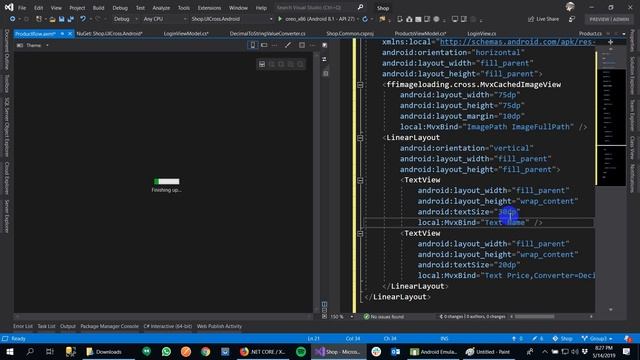Image resolution: width=640 pixels, height=360 pixels.
Task: Click the editor split plus icon
Action: [x=610, y=42]
